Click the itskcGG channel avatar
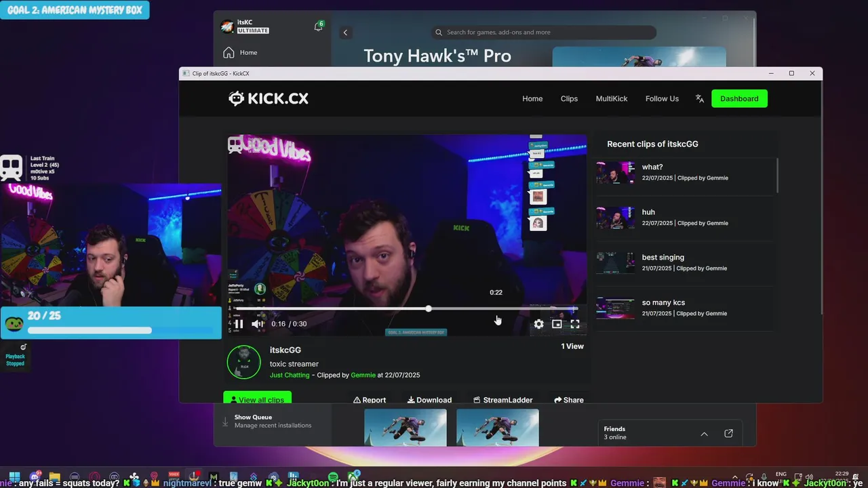This screenshot has height=488, width=868. 243,362
